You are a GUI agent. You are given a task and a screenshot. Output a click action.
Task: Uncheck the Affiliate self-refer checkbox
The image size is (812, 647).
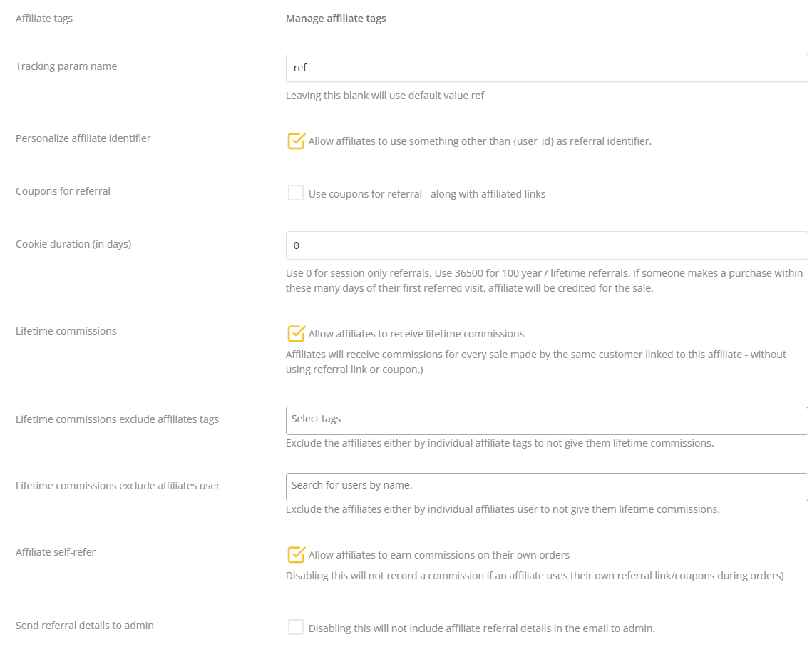pos(296,555)
